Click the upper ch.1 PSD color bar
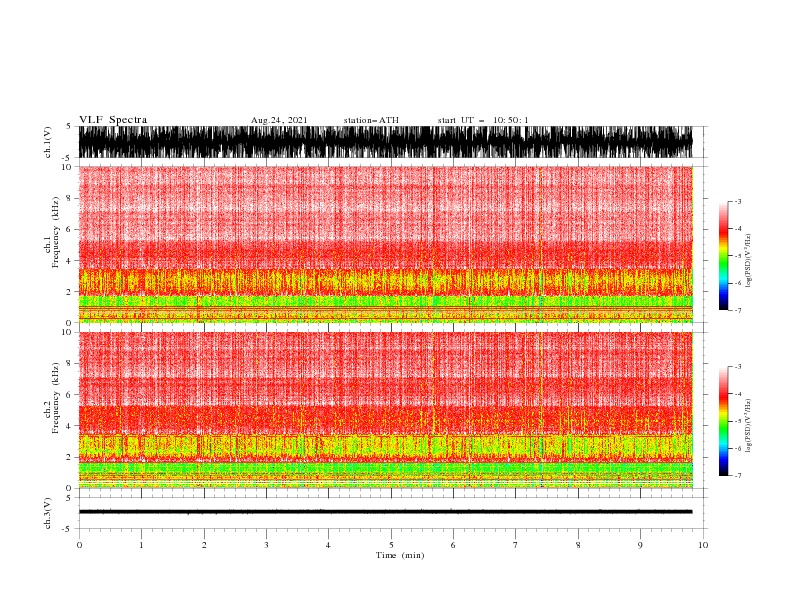This screenshot has height=612, width=792. click(723, 256)
